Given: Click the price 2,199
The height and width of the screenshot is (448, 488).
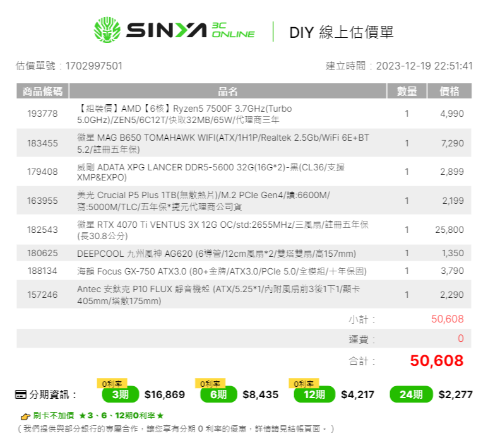Looking at the screenshot, I should (x=453, y=201).
